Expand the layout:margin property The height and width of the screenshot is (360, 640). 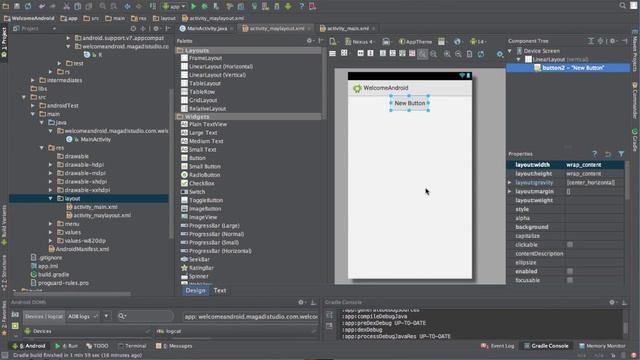pos(510,191)
